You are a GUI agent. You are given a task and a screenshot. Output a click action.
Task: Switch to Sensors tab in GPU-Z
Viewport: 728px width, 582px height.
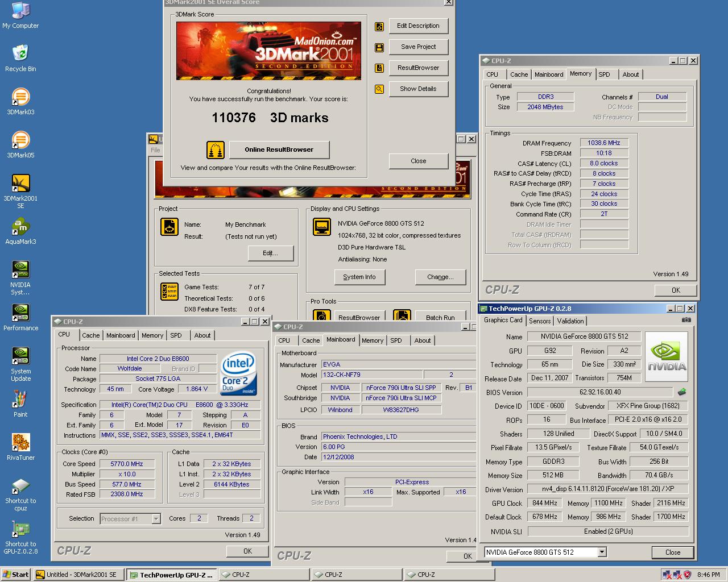(539, 321)
